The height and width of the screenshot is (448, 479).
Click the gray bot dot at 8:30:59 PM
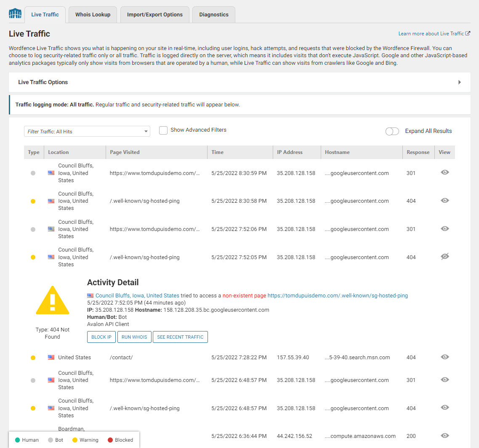[33, 173]
